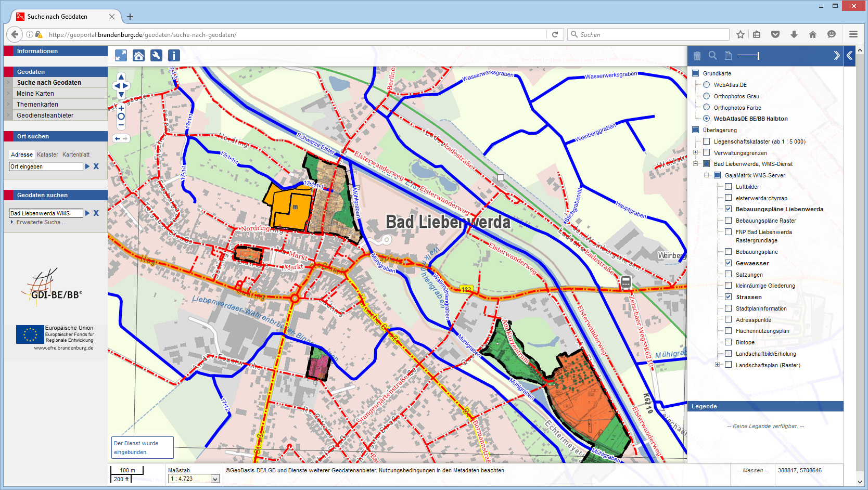
Task: Adjust the layer opacity slider handle
Action: (758, 56)
